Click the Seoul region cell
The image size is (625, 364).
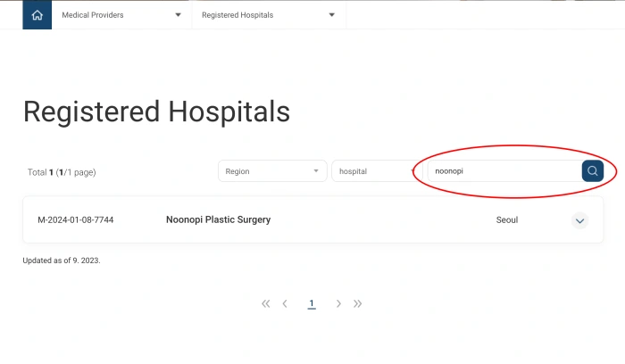pyautogui.click(x=507, y=219)
